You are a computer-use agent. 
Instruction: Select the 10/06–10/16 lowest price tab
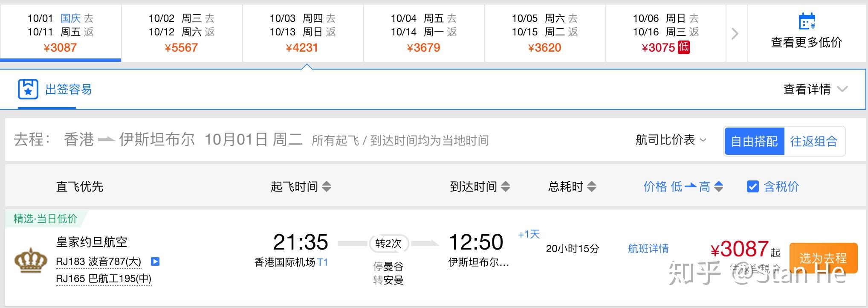[x=665, y=33]
